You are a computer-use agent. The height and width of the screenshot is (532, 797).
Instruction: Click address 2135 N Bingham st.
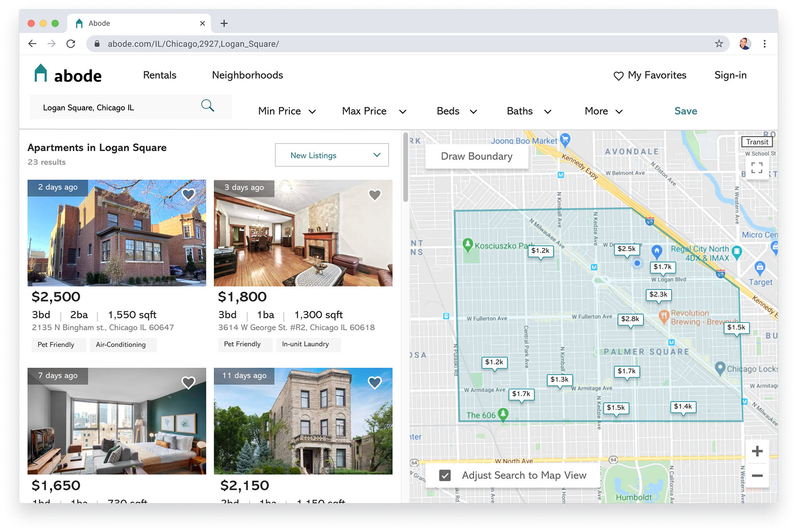tap(103, 328)
